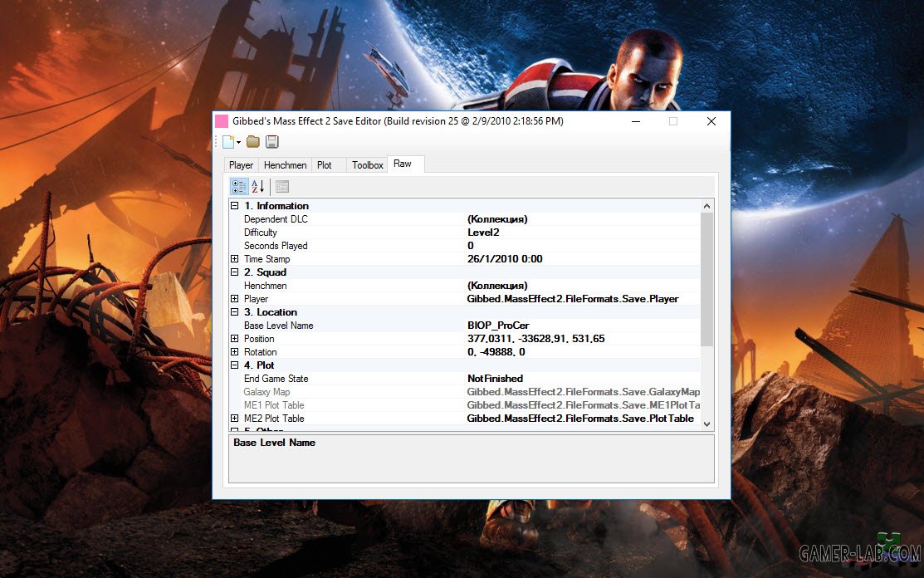Screen dimensions: 924x578
Task: Switch to the Player tab
Action: pos(241,165)
